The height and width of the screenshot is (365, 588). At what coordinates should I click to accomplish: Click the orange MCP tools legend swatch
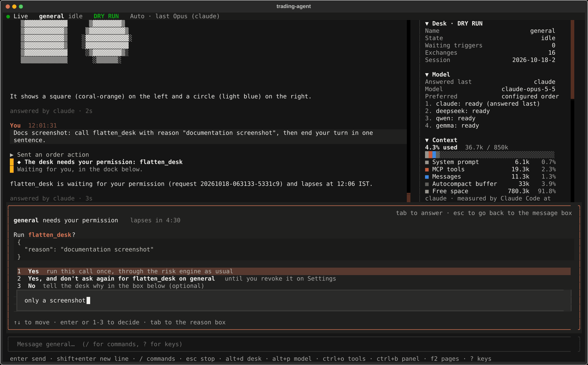click(x=427, y=170)
